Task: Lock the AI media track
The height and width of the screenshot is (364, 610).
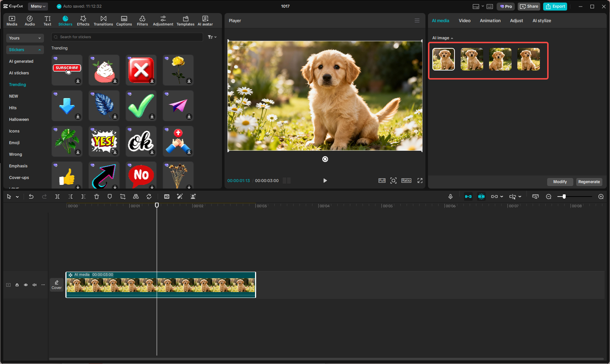Action: (17, 285)
